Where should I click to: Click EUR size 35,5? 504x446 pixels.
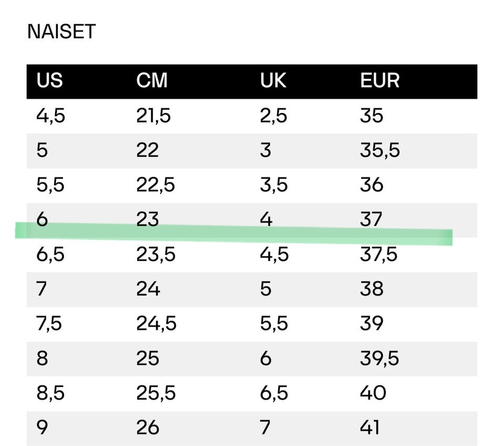[380, 150]
